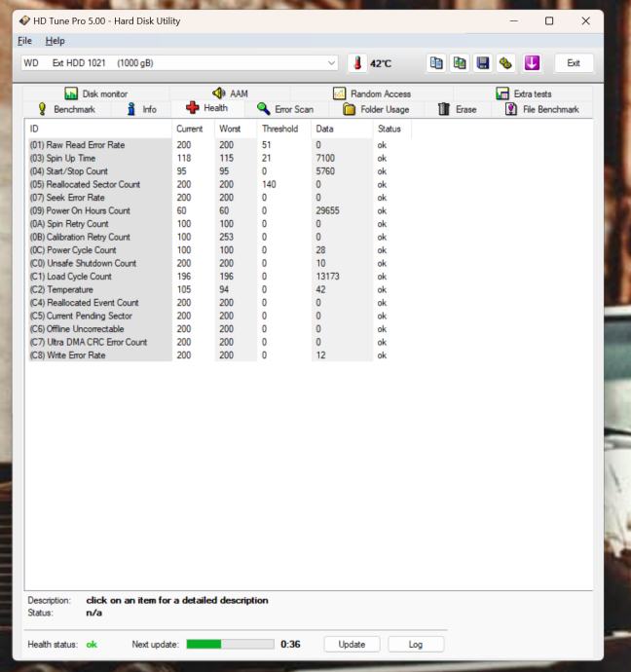Viewport: 631px width, 672px height.
Task: Click the Threshold column header
Action: pos(283,129)
